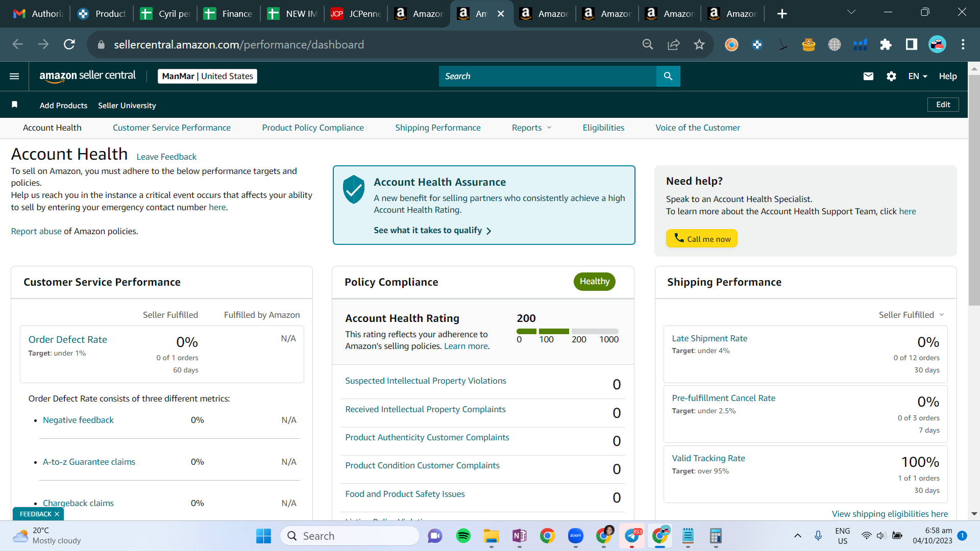Click the Edit button on bookmarks bar
Viewport: 980px width, 551px height.
[943, 105]
